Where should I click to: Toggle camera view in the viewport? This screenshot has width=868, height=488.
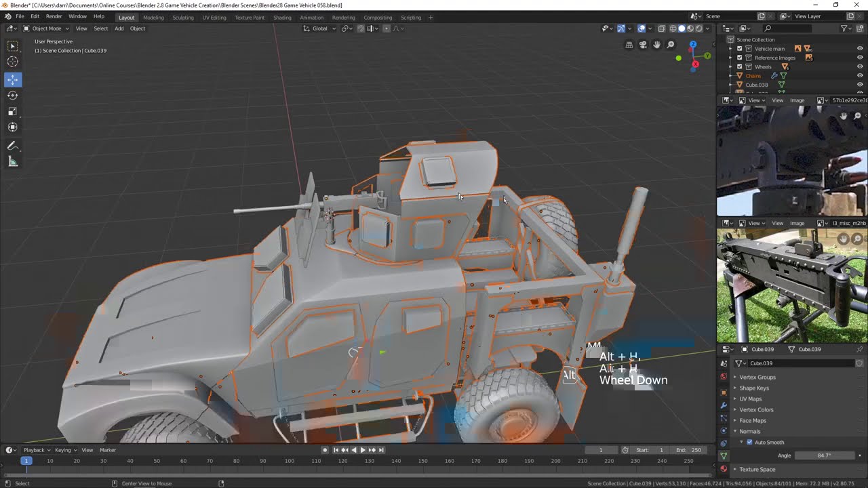pos(643,45)
